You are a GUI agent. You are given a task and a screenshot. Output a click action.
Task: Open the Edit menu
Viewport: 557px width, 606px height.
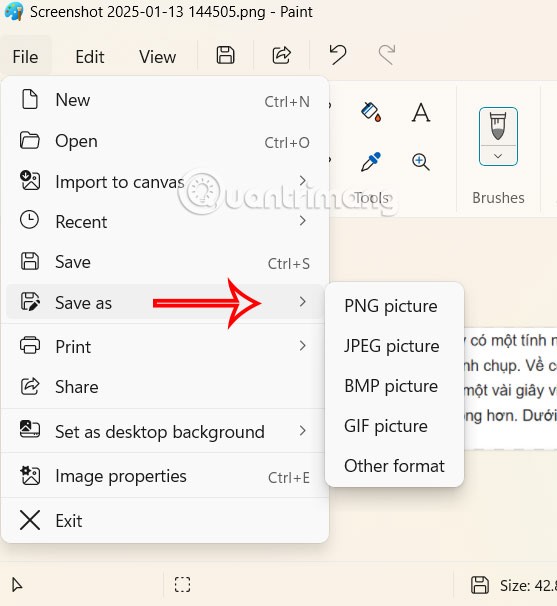[x=90, y=57]
